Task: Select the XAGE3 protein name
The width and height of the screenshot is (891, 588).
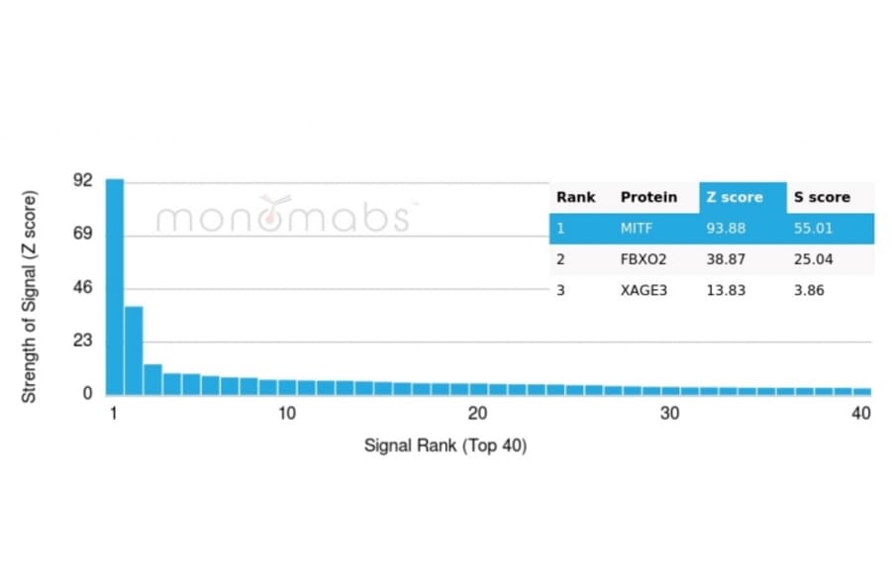Action: click(x=643, y=290)
